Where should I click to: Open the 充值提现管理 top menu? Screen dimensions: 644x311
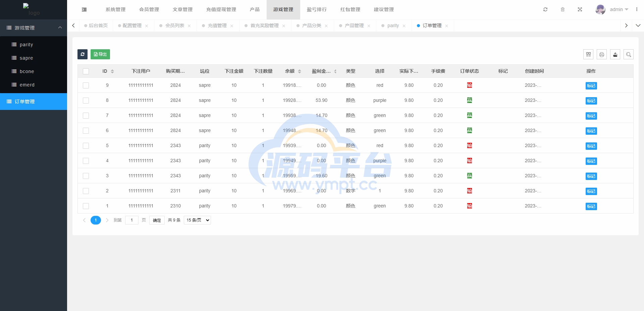click(x=221, y=9)
